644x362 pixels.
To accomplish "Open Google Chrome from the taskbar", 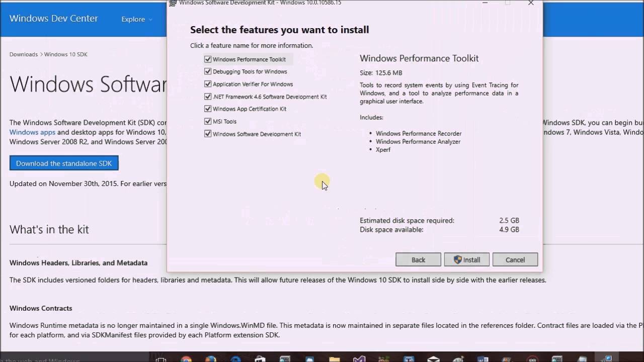I will (185, 358).
